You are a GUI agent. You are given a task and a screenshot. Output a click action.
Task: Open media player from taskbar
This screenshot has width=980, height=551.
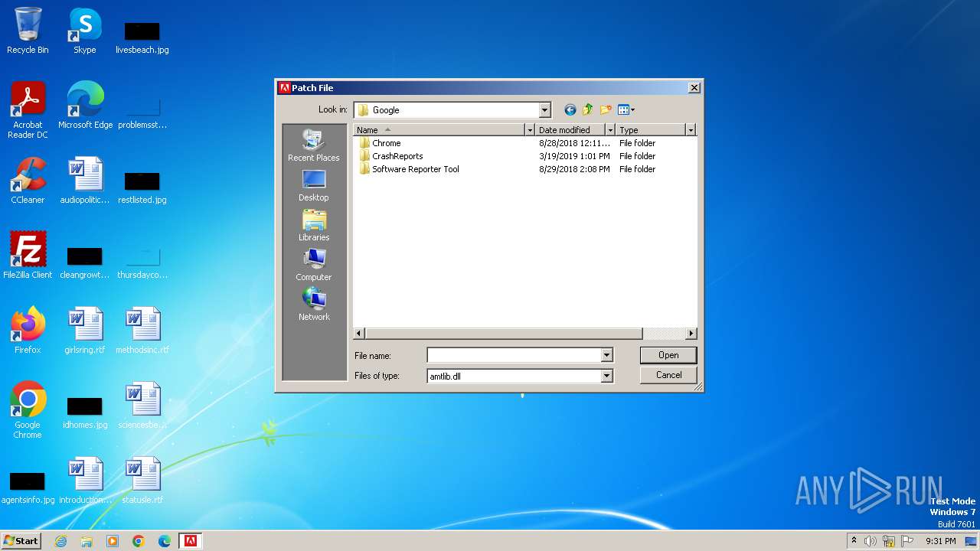click(113, 541)
